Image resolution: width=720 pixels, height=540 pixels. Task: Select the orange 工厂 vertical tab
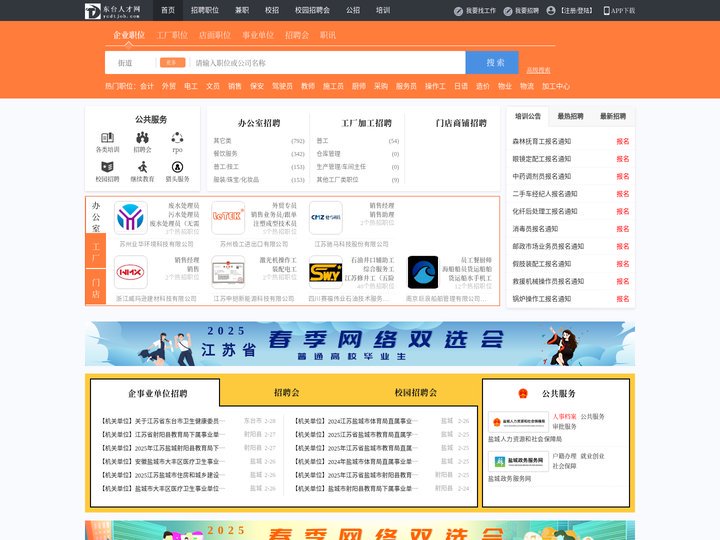(x=96, y=251)
